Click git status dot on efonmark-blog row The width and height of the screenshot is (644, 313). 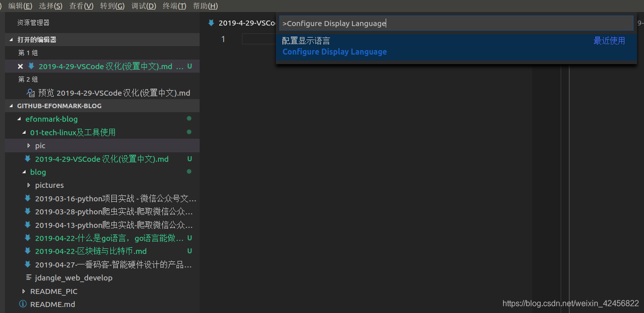(x=189, y=119)
